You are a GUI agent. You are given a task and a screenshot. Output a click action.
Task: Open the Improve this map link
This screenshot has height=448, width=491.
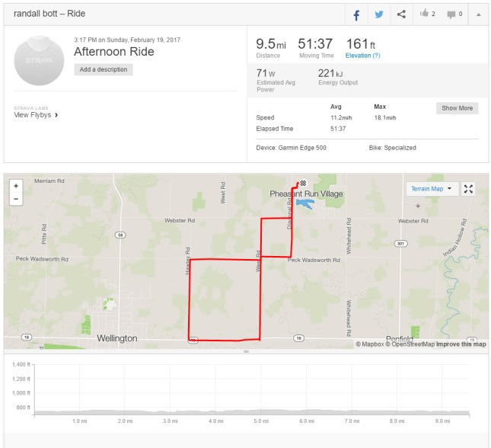click(461, 344)
